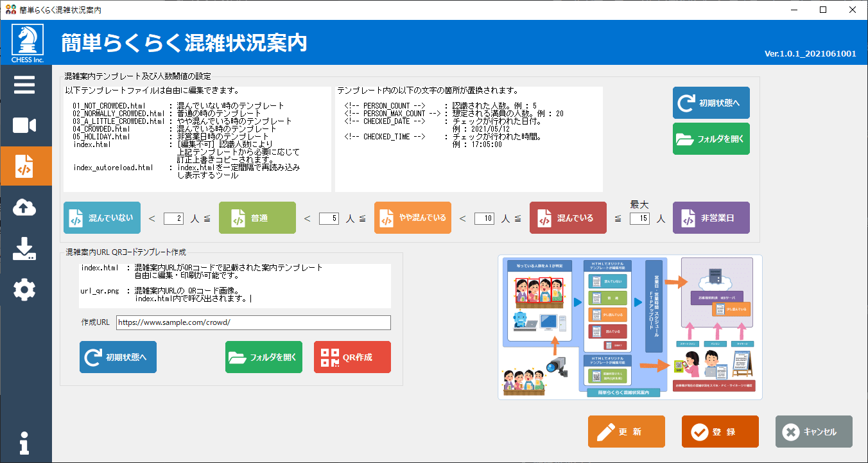Click the system overview diagram image
The height and width of the screenshot is (463, 868).
(630, 328)
